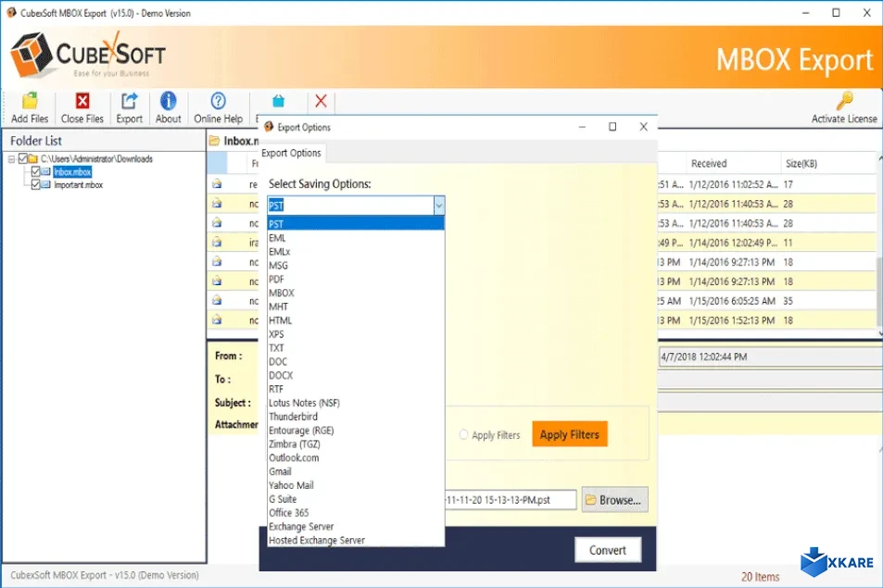This screenshot has height=588, width=883.
Task: Click the email icon in the 11:02:52 row
Action: (x=217, y=184)
